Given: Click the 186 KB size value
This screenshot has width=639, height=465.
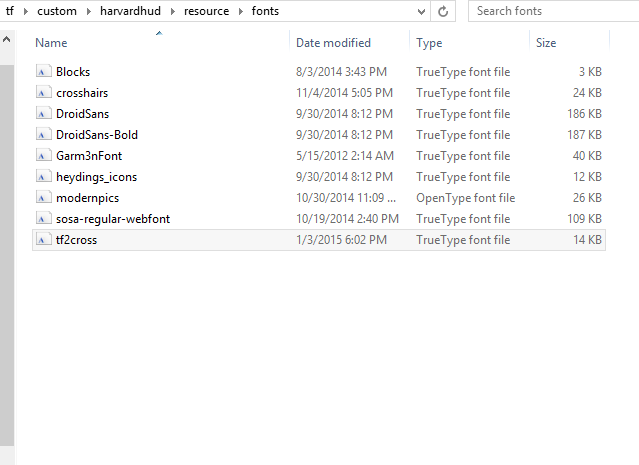Looking at the screenshot, I should point(585,114).
